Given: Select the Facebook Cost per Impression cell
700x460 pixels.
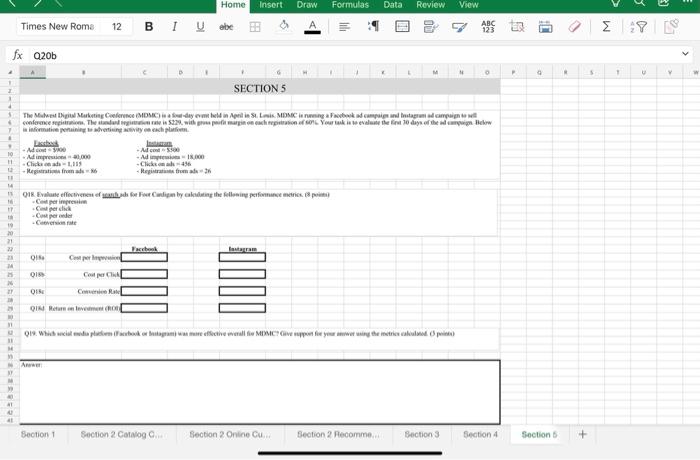Looking at the screenshot, I should [144, 257].
